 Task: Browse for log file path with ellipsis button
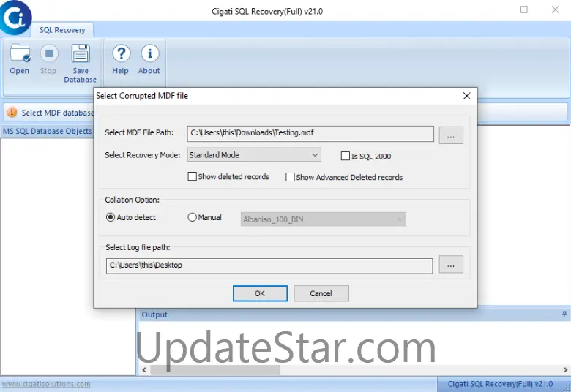coord(451,264)
